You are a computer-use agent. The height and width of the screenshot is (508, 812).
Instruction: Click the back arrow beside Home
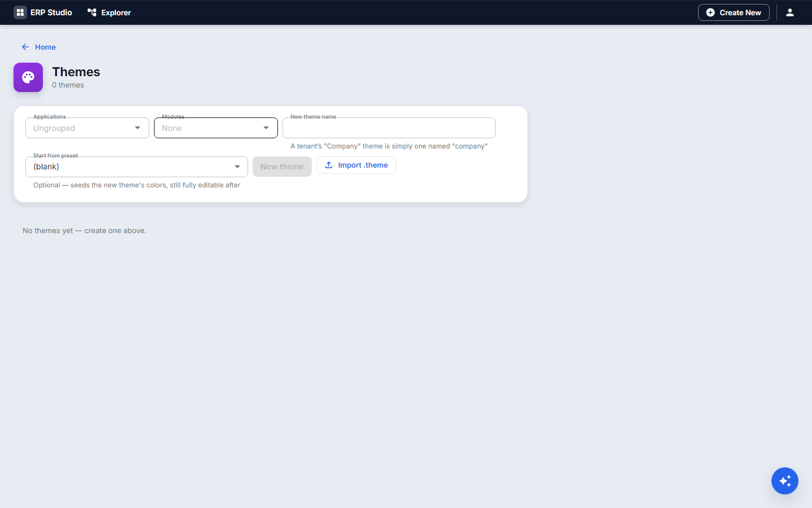coord(25,47)
